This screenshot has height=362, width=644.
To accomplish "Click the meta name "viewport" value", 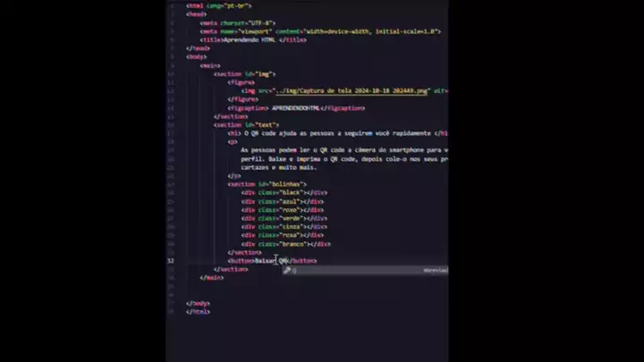I will point(255,31).
